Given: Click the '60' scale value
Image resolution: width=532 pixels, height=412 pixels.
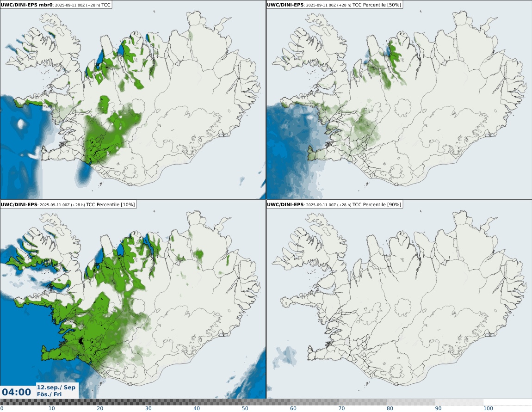Looking at the screenshot, I should coord(293,408).
